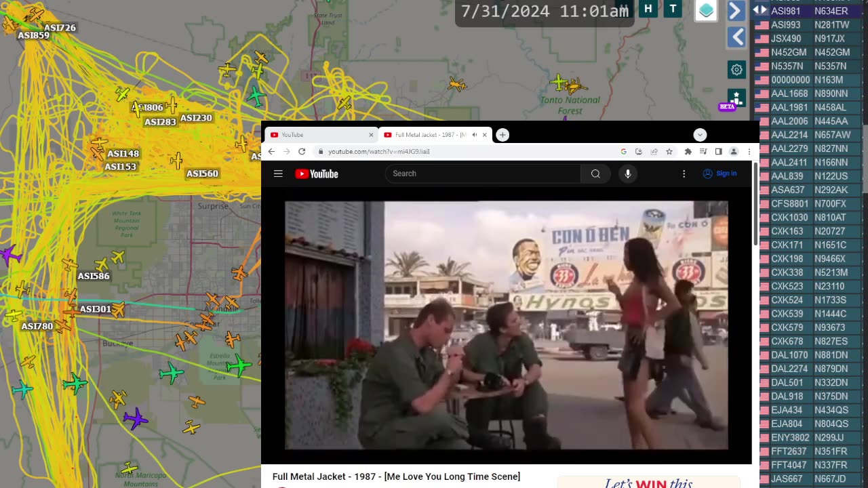Click the YouTube page vertical scrollbar
The image size is (868, 488).
point(755,203)
